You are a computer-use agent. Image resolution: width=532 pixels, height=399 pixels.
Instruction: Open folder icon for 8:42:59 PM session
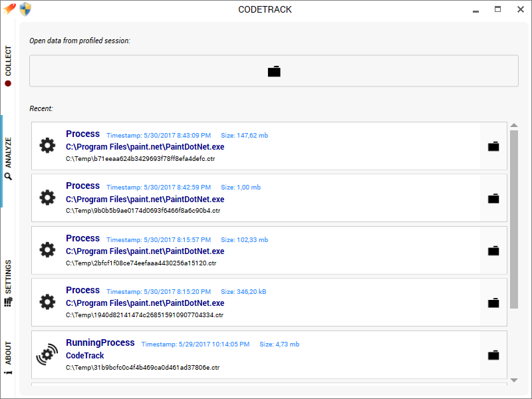click(493, 198)
